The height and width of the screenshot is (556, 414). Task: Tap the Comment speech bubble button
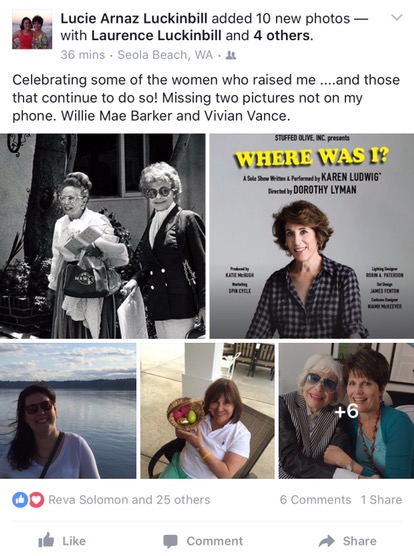point(203,541)
